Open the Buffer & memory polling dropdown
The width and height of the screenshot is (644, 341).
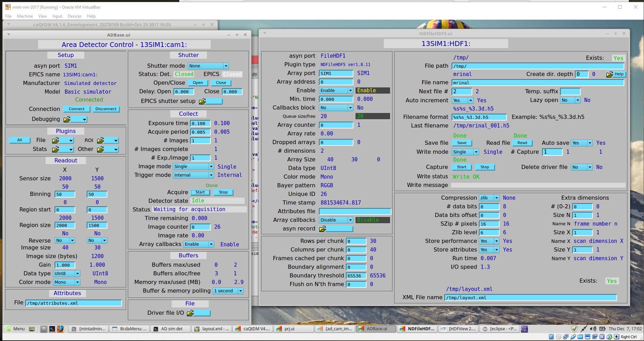[x=228, y=291]
